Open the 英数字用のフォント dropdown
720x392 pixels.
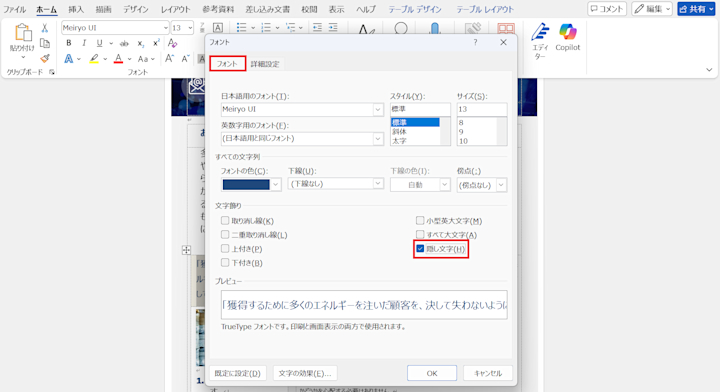click(377, 139)
